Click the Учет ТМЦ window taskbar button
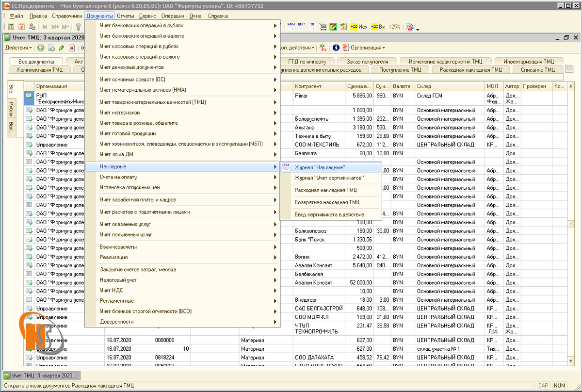Image resolution: width=582 pixels, height=392 pixels. pyautogui.click(x=41, y=376)
